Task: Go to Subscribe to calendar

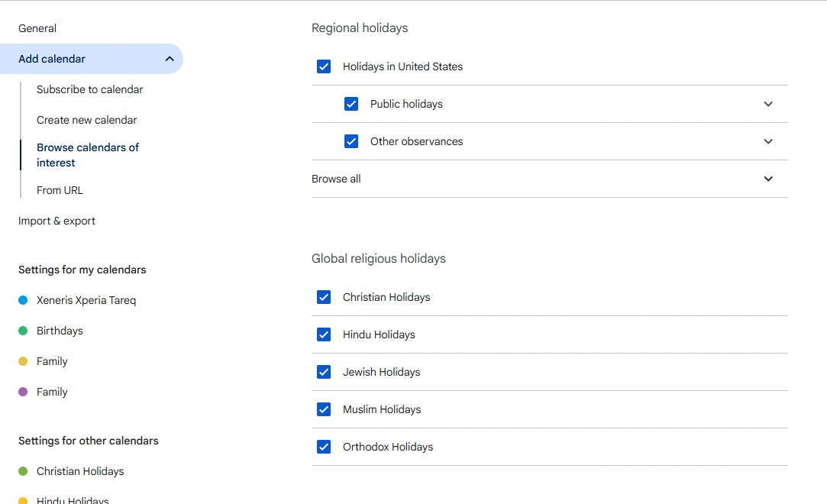Action: pyautogui.click(x=89, y=89)
